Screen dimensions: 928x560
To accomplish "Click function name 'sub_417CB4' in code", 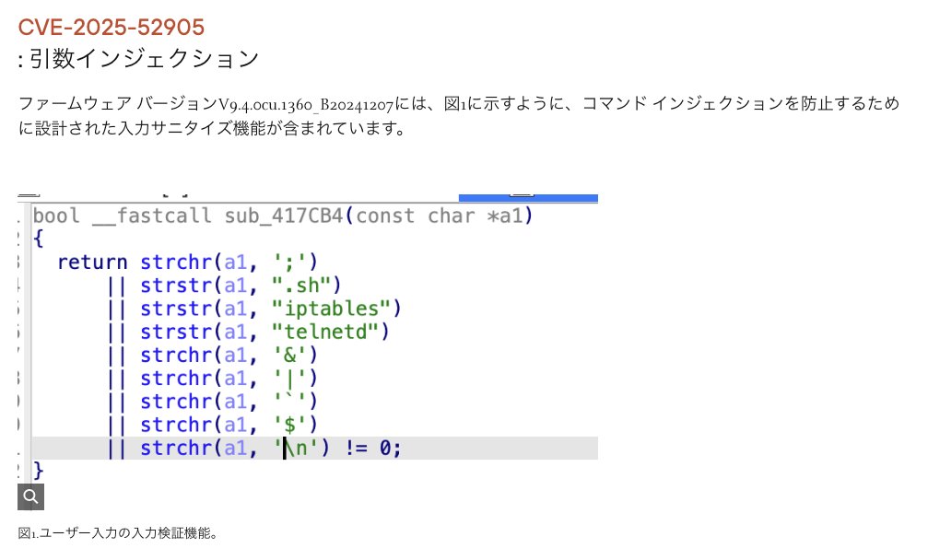I will click(284, 216).
